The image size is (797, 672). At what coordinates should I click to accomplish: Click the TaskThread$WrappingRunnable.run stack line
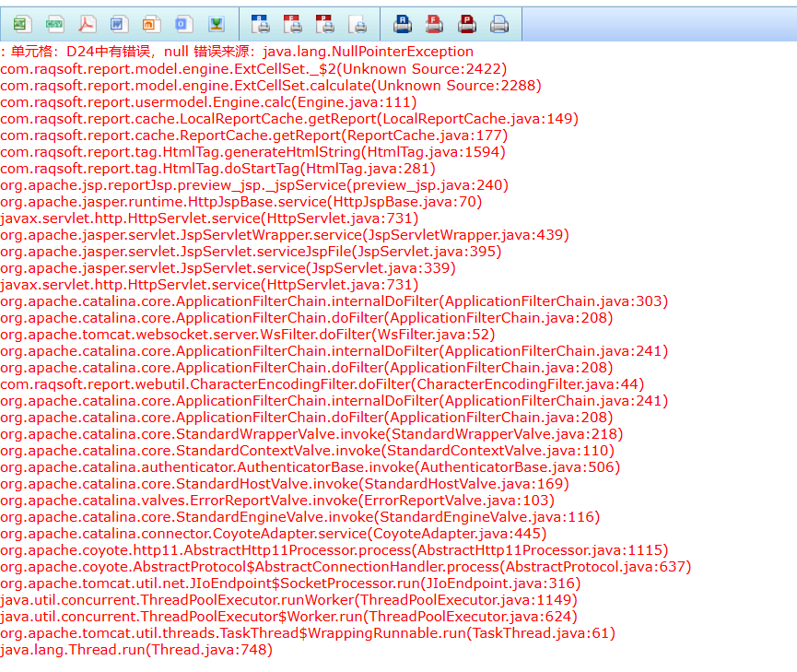(308, 633)
